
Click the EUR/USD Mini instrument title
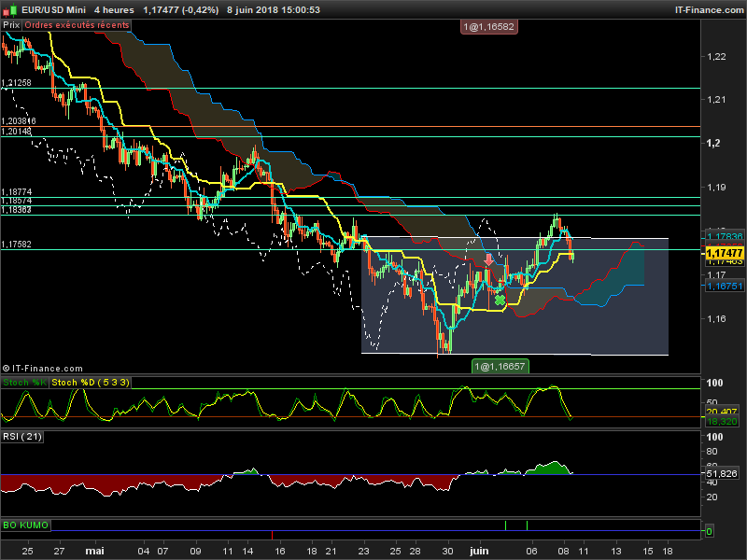click(x=53, y=10)
